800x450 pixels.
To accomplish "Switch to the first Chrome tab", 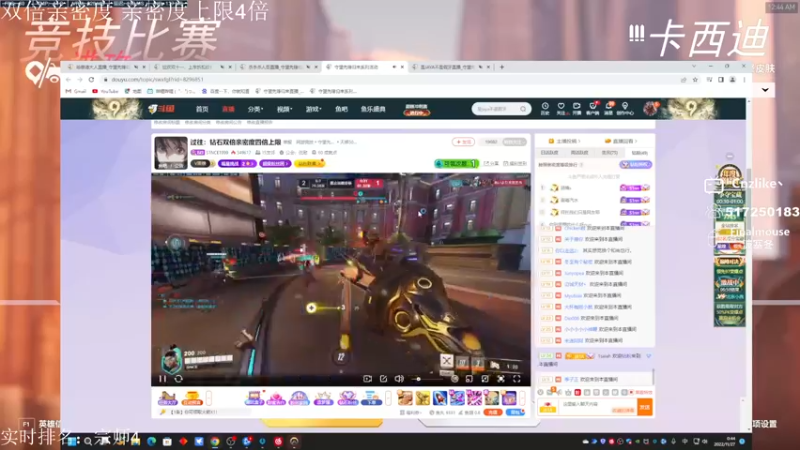I will click(x=105, y=67).
